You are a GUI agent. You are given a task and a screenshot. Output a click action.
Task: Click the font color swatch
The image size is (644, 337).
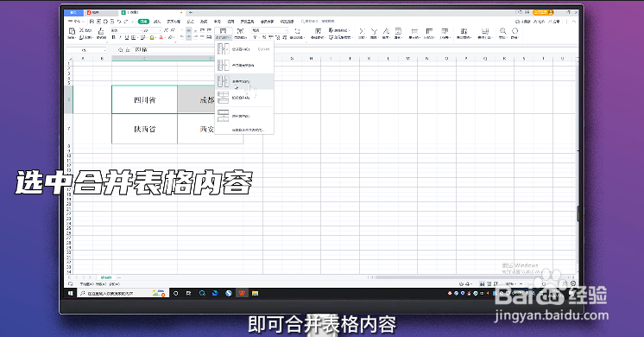click(x=161, y=38)
